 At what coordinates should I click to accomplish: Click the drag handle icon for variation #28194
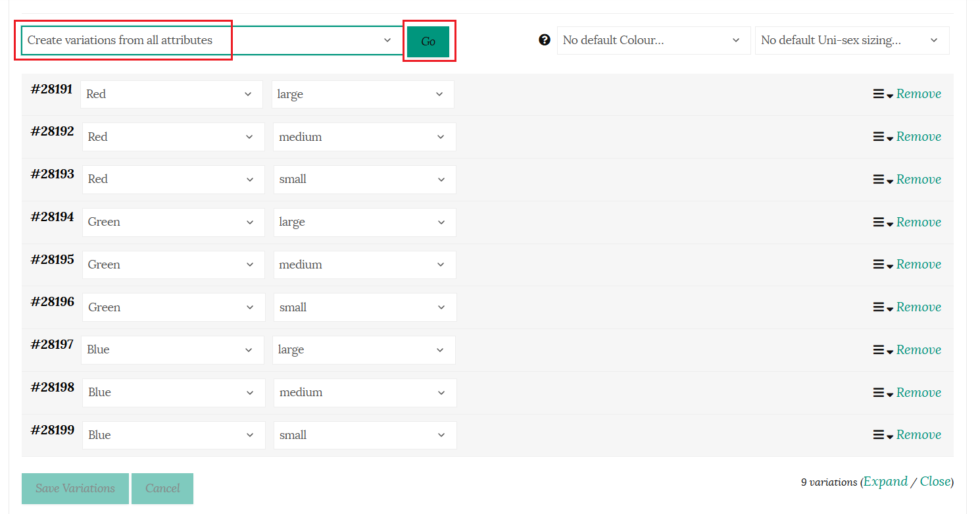pyautogui.click(x=879, y=222)
